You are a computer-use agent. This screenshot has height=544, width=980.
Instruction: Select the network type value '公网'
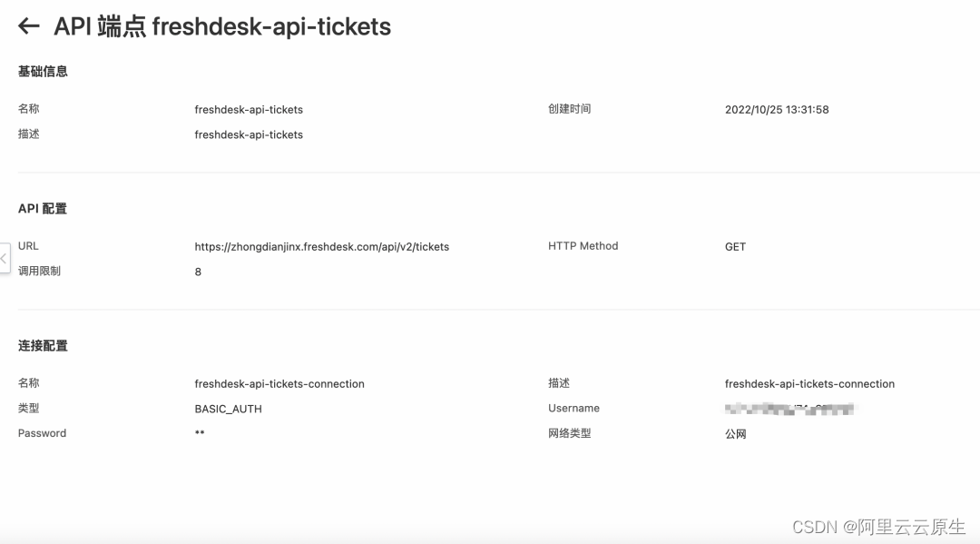736,433
